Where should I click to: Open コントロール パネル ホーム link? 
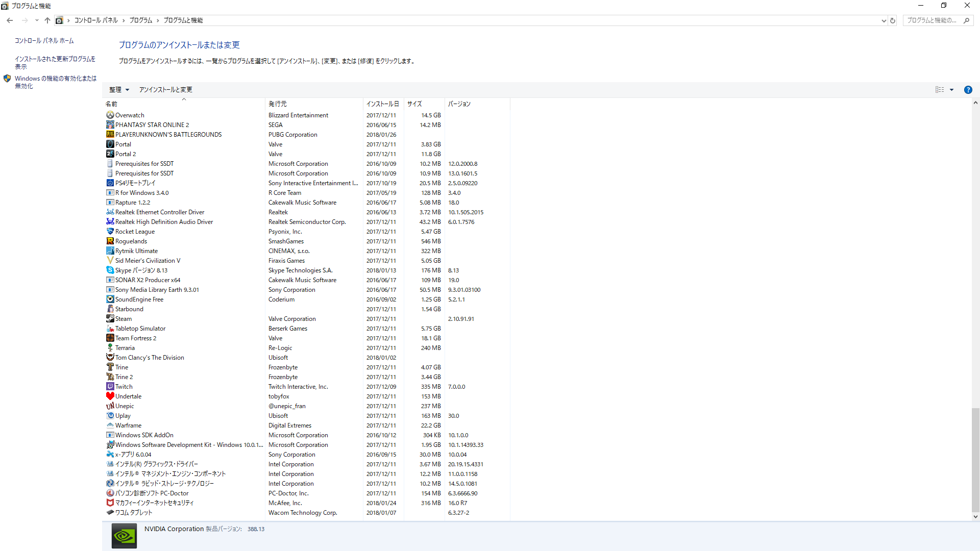click(44, 41)
